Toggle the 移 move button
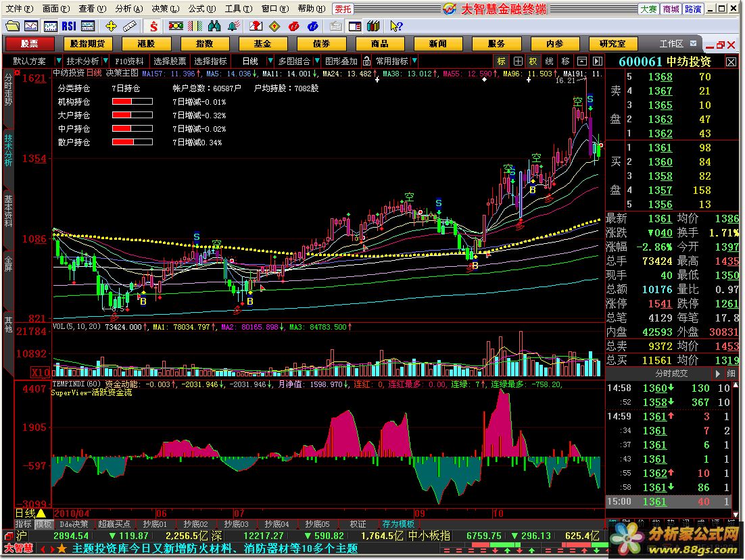Image resolution: width=745 pixels, height=560 pixels. pos(565,61)
